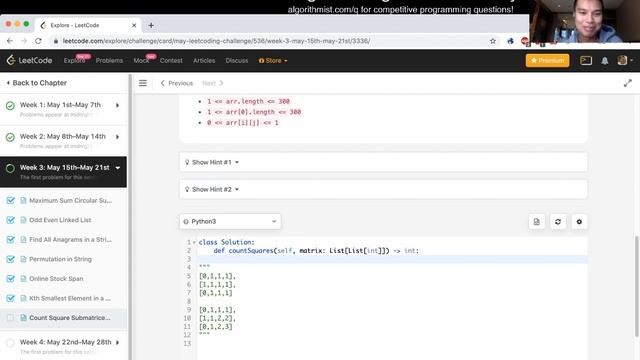The image size is (640, 360).
Task: Click Week 1 completed check circle
Action: pos(10,106)
